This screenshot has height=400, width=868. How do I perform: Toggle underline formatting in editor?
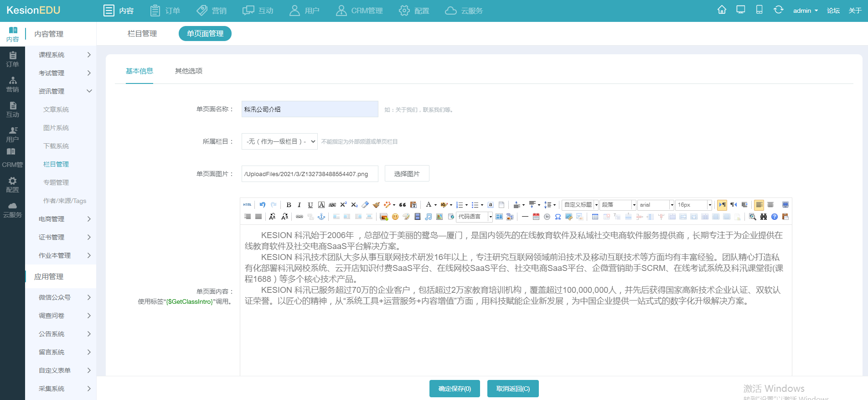coord(310,205)
